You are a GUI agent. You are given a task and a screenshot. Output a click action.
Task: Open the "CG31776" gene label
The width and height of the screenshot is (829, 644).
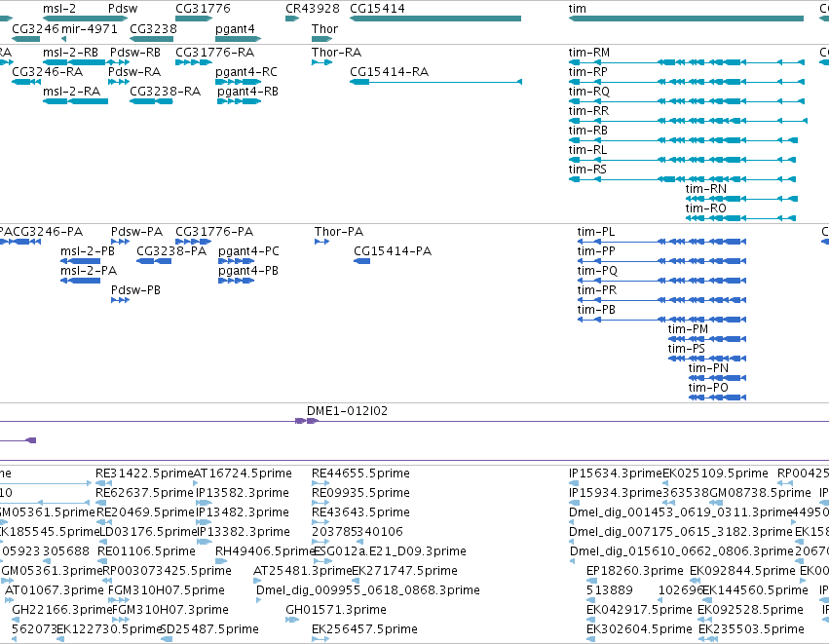click(203, 9)
